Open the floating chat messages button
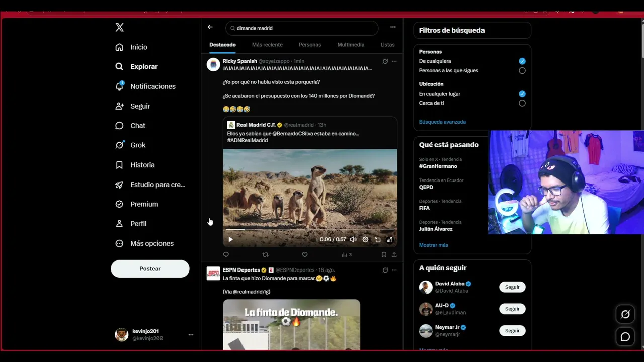This screenshot has width=644, height=362. coord(625,337)
